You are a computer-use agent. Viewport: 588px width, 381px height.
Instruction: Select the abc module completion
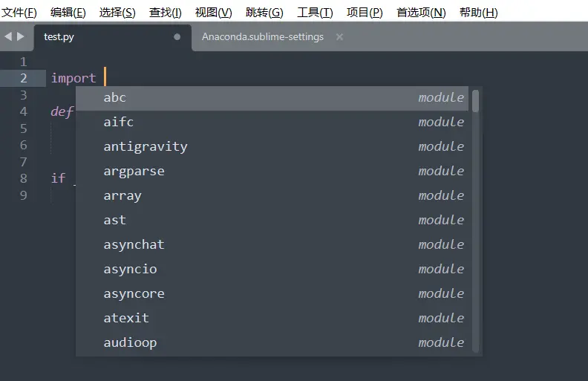(115, 98)
